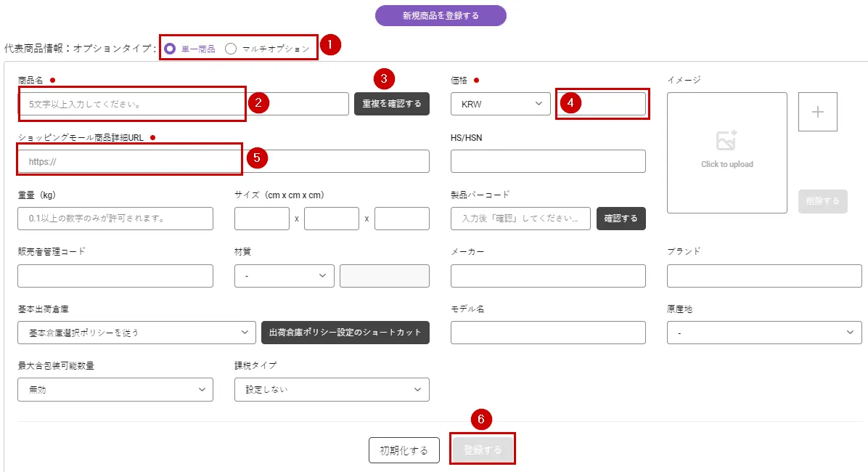868x472 pixels.
Task: Open the 最大合包装可能数量 dropdown
Action: 115,389
